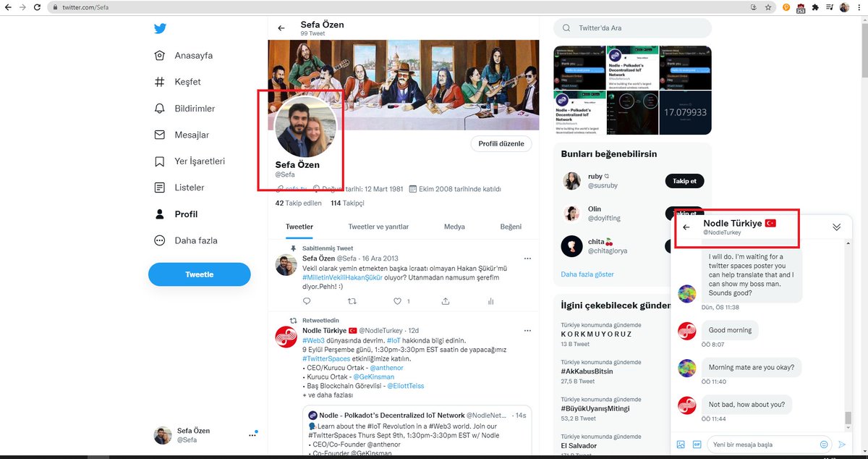Attach an image in the message box

click(681, 445)
